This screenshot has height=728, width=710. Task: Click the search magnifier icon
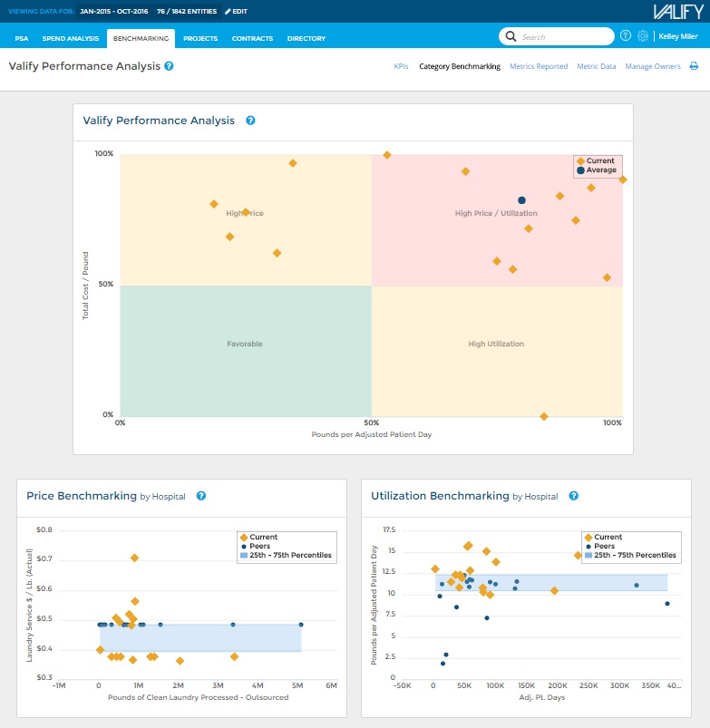point(511,36)
